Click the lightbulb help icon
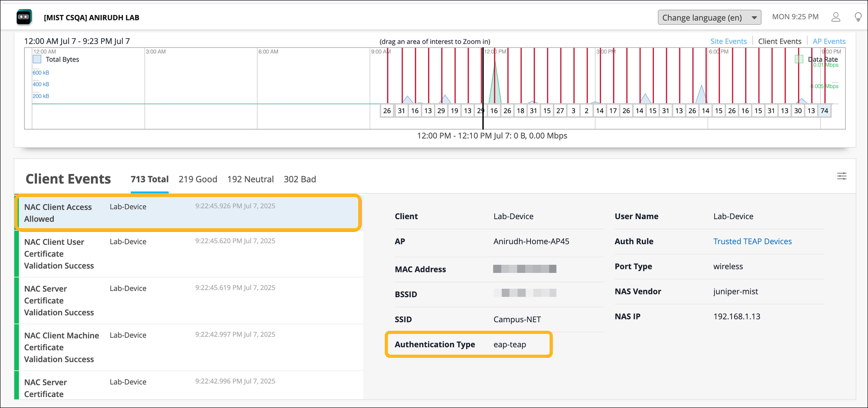The height and width of the screenshot is (408, 868). [858, 17]
